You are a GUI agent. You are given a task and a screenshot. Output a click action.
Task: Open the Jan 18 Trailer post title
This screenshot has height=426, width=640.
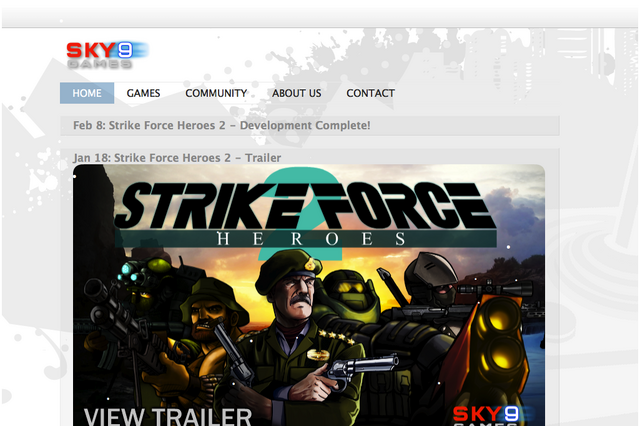[x=177, y=158]
